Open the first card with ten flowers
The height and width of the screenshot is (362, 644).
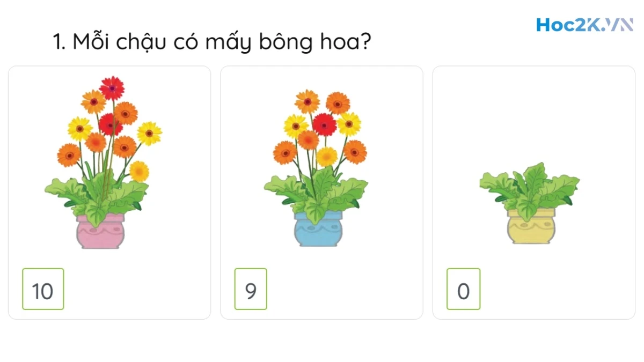pos(109,193)
